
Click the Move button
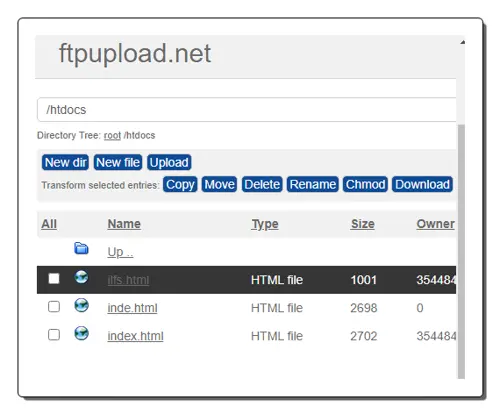(219, 184)
